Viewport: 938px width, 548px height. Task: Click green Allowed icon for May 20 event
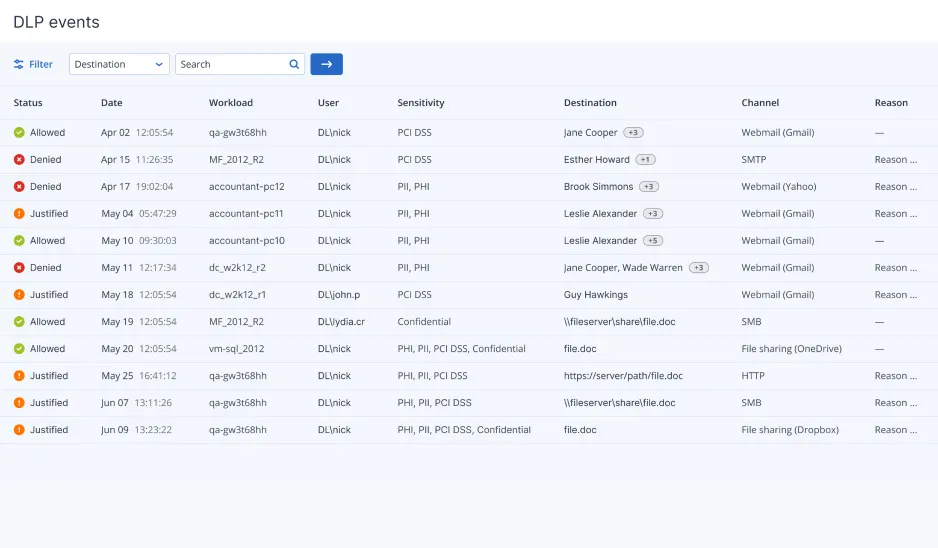(19, 348)
